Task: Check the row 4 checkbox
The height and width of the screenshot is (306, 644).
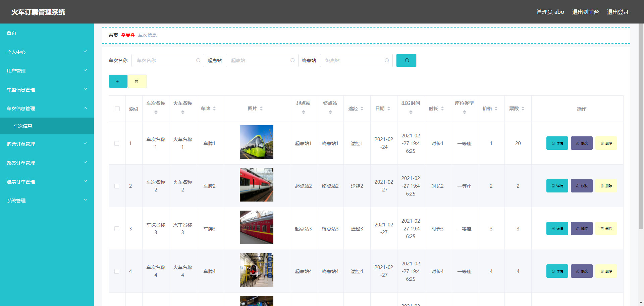Action: pyautogui.click(x=117, y=271)
